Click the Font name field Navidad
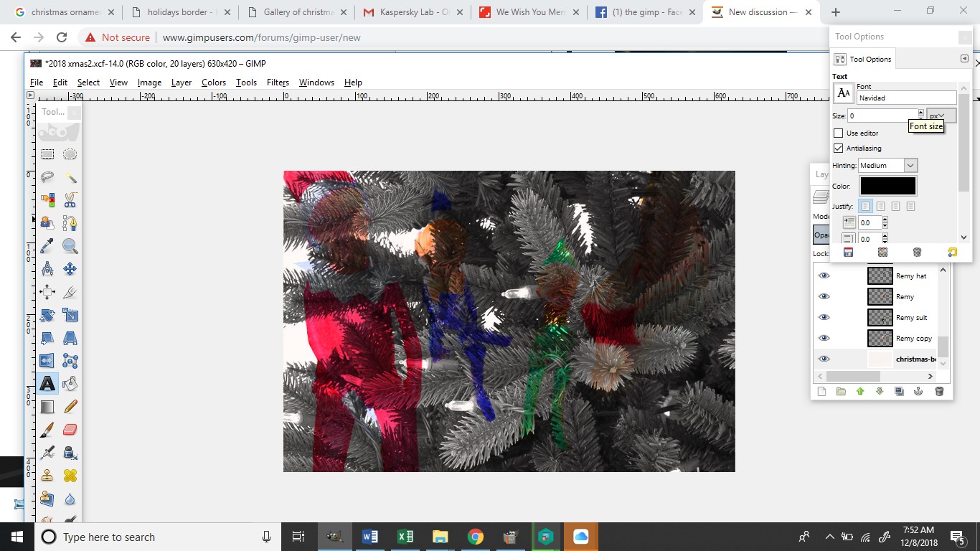This screenshot has height=551, width=980. (907, 98)
